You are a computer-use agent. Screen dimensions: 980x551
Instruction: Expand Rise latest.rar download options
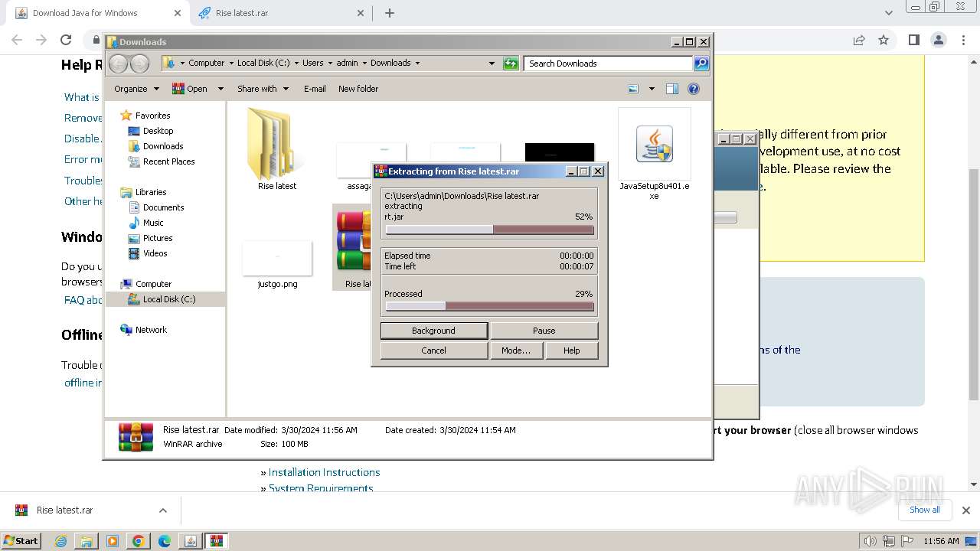[x=162, y=510]
